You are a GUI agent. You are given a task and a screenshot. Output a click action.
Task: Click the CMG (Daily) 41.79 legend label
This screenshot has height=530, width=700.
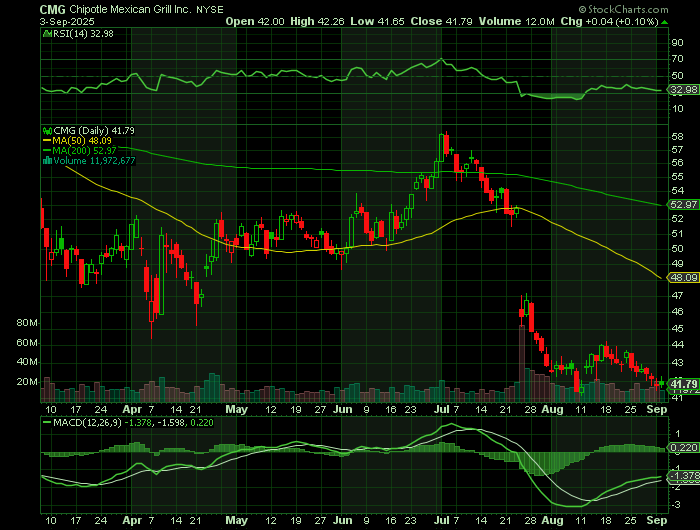tap(94, 131)
